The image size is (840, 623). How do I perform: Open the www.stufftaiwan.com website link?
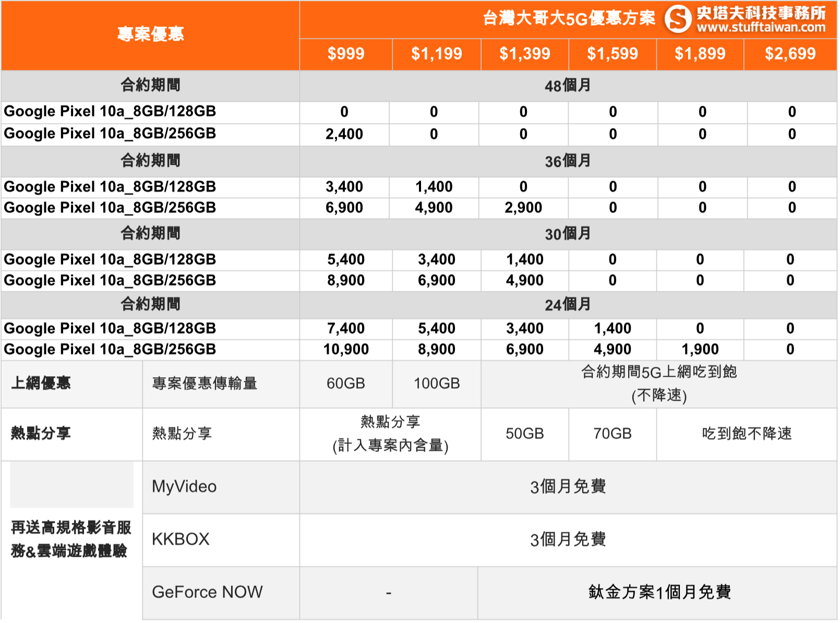pyautogui.click(x=761, y=27)
